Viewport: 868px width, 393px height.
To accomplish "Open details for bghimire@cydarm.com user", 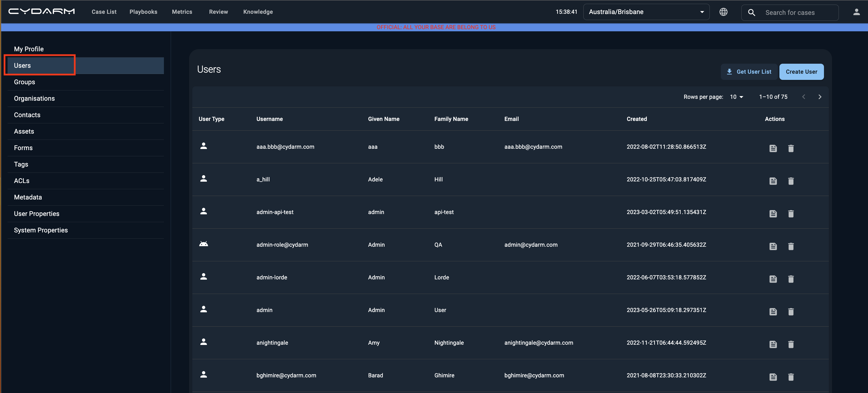I will pos(773,377).
